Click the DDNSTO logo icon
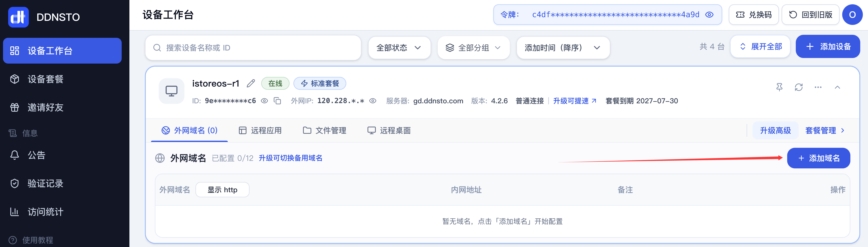The image size is (868, 247). click(18, 17)
